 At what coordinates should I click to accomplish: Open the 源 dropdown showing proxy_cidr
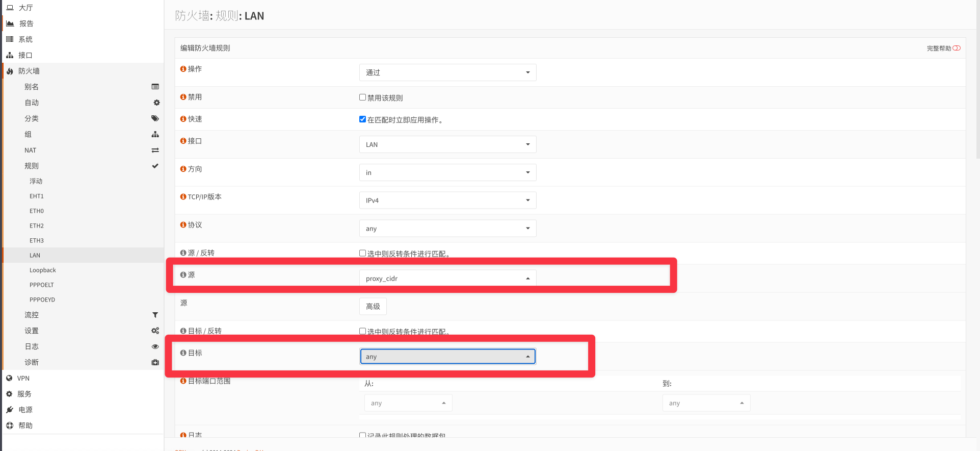(x=447, y=279)
